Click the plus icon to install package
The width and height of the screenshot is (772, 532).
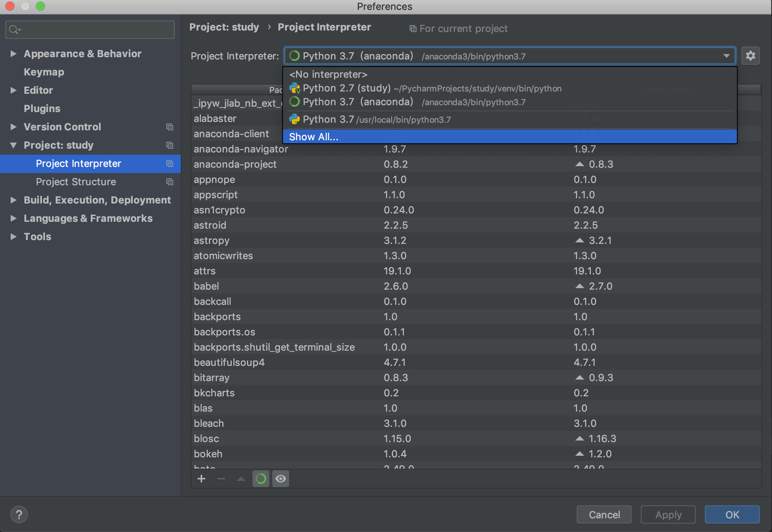(201, 479)
